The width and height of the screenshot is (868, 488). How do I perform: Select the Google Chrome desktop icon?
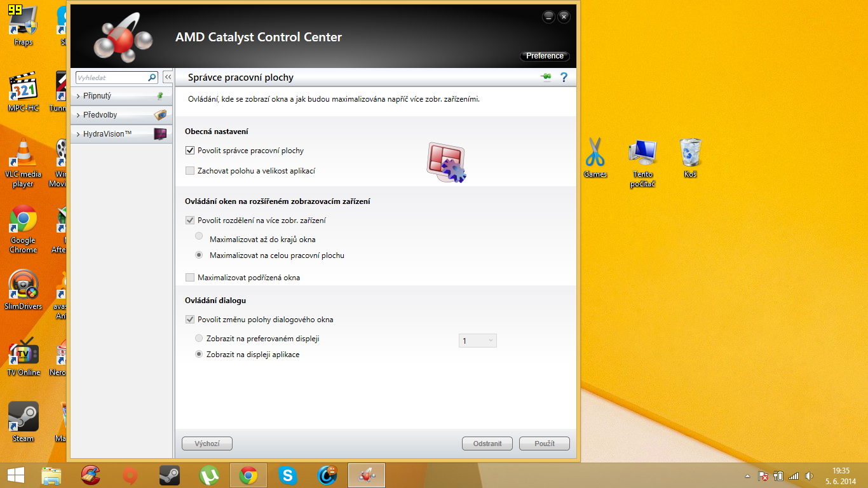click(x=23, y=229)
